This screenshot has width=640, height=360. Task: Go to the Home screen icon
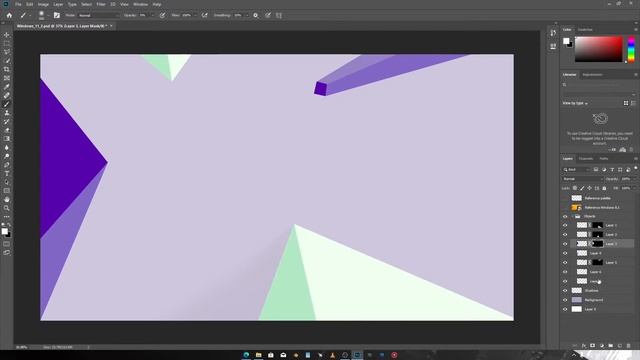tap(9, 16)
